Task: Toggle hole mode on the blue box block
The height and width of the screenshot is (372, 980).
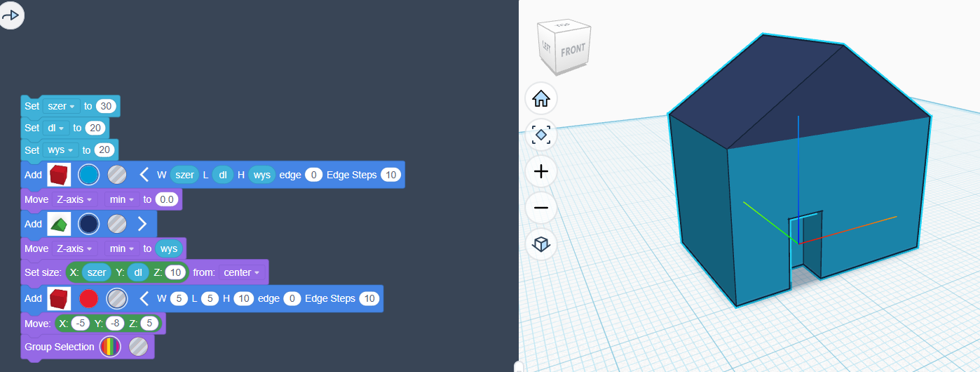Action: pyautogui.click(x=117, y=175)
